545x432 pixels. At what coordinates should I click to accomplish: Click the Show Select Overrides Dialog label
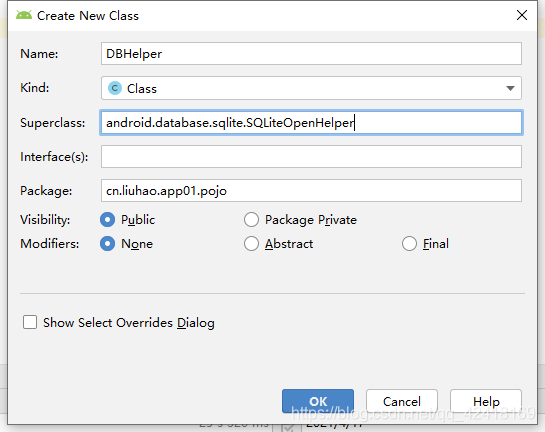pos(129,323)
